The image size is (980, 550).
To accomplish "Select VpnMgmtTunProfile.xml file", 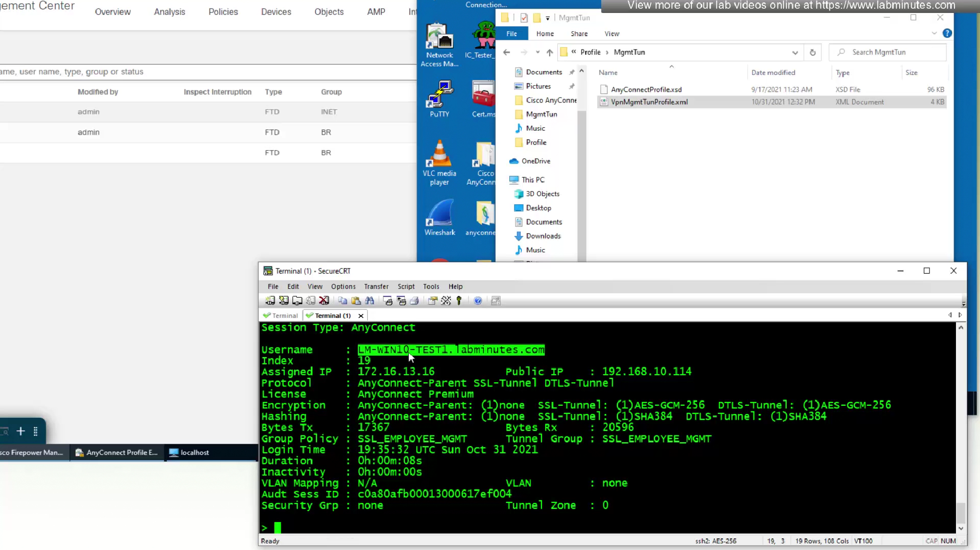I will coord(649,102).
